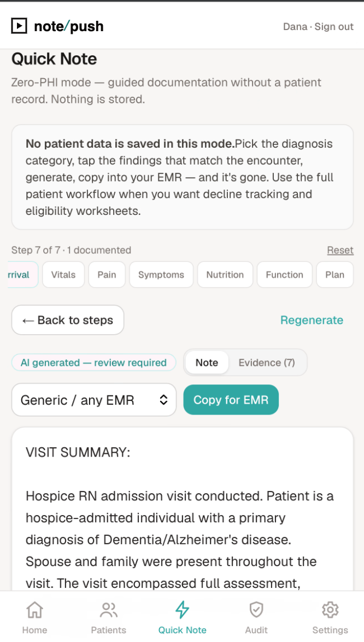Go to the Symptoms step
The width and height of the screenshot is (364, 642).
pos(161,275)
